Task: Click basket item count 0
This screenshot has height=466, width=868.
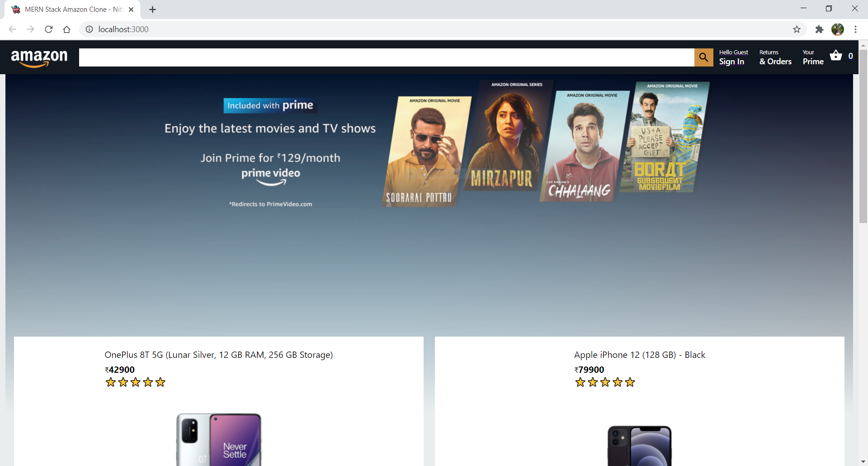Action: (x=850, y=56)
